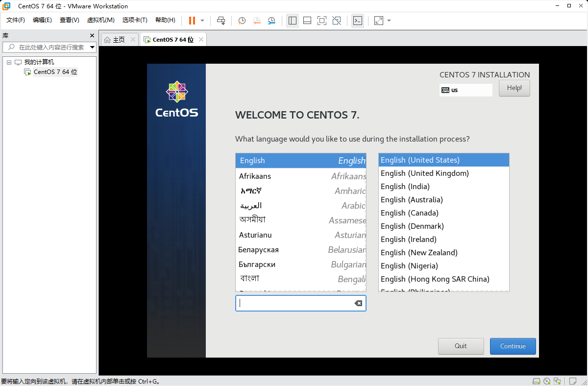Click the orange pause virtual machine icon

(192, 21)
